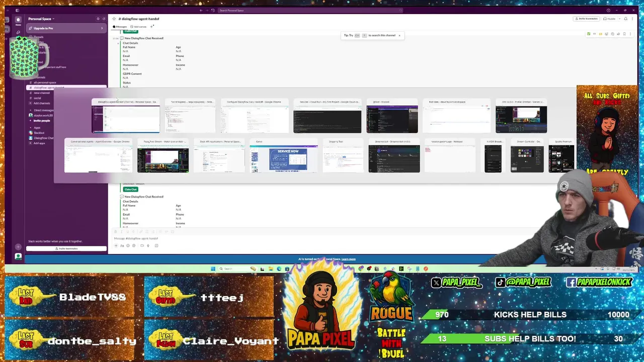Start a Huddle in the channel
This screenshot has height=362, width=644.
(609, 19)
